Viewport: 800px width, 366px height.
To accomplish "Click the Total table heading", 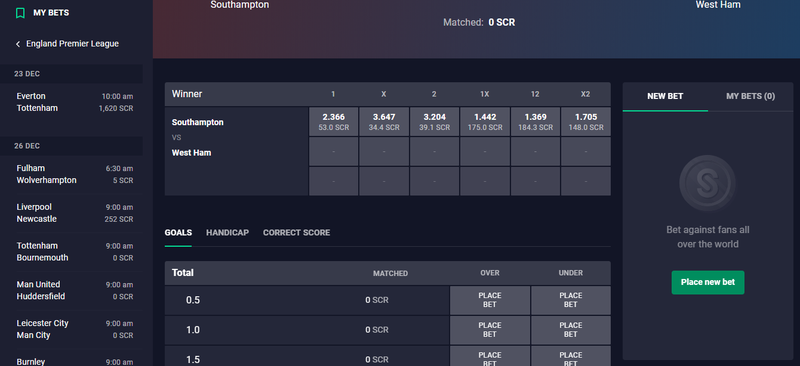I will 183,273.
